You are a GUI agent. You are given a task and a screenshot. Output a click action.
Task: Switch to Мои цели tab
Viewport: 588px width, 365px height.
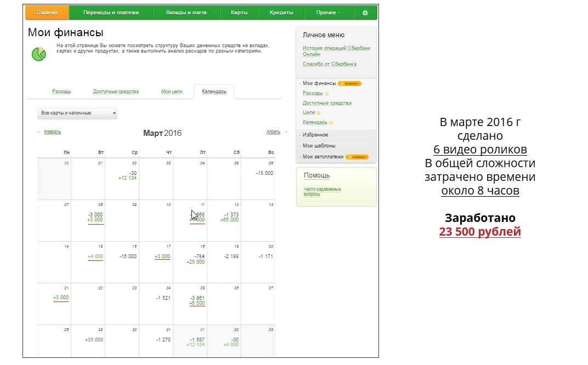172,92
